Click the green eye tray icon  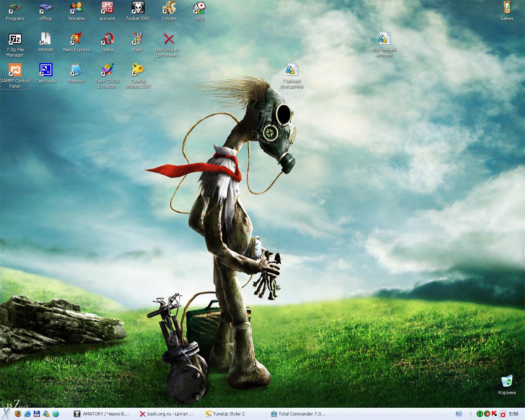(479, 414)
